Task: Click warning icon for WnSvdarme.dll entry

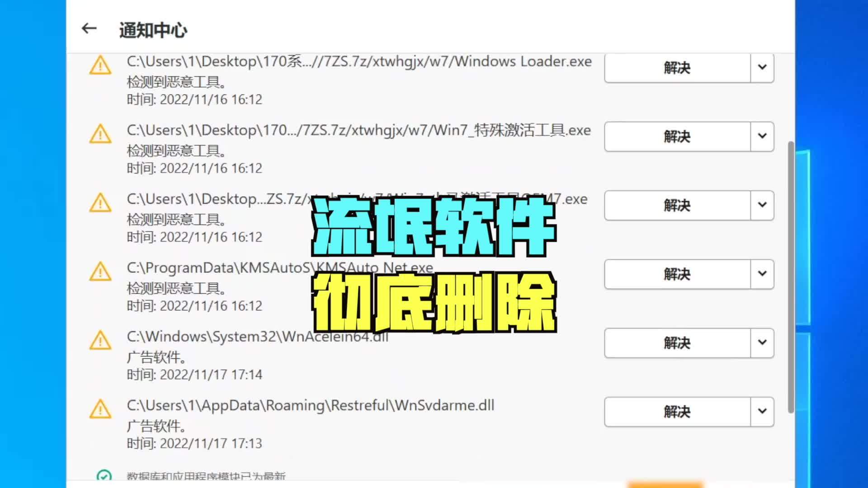Action: (x=100, y=409)
